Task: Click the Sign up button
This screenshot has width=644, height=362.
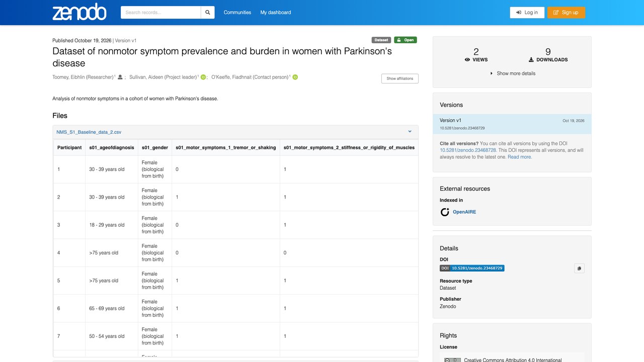Action: [x=566, y=13]
